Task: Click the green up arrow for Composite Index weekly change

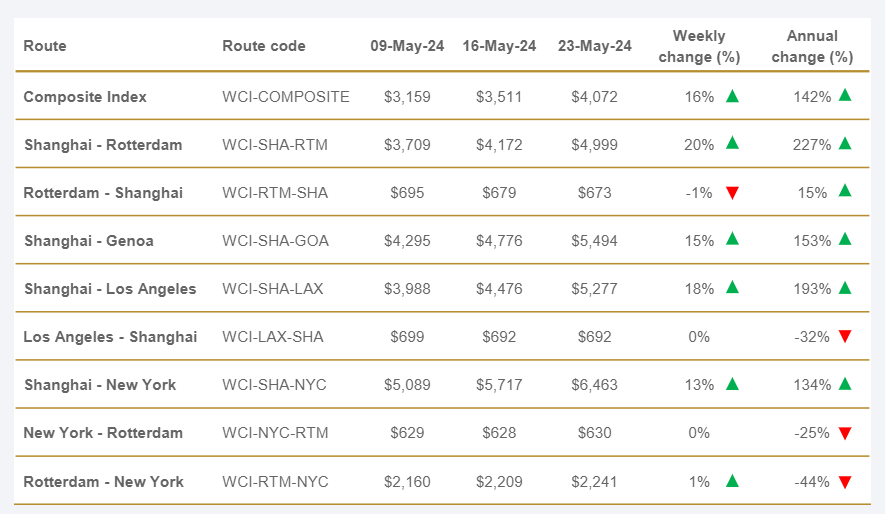Action: [x=732, y=96]
